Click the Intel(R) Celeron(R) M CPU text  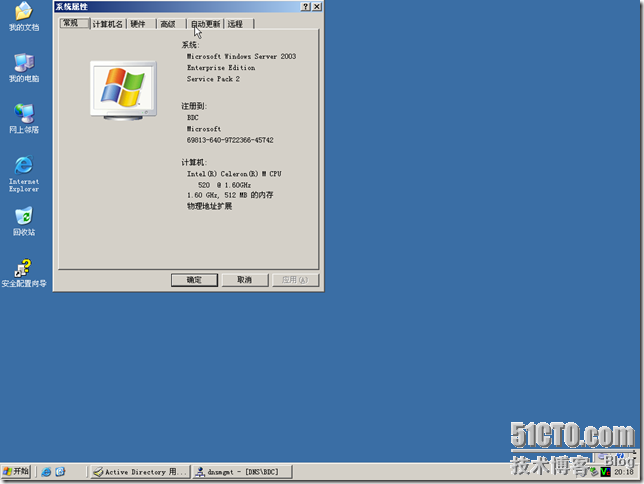[x=234, y=174]
